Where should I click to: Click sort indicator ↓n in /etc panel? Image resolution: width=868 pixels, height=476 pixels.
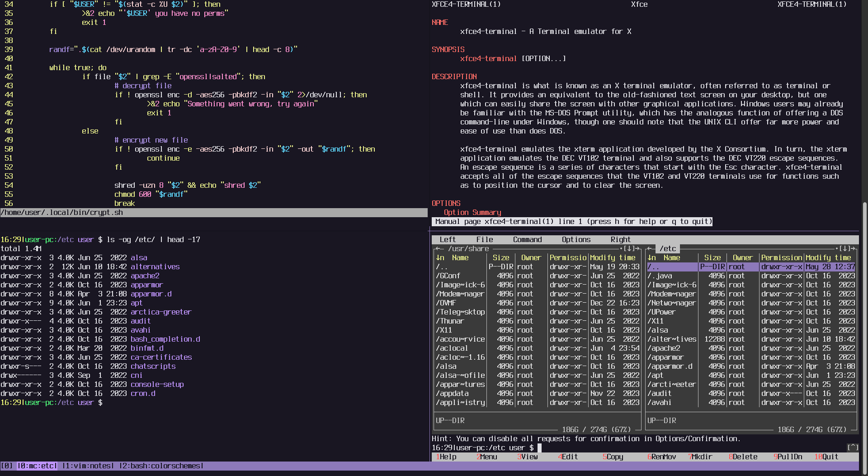651,257
